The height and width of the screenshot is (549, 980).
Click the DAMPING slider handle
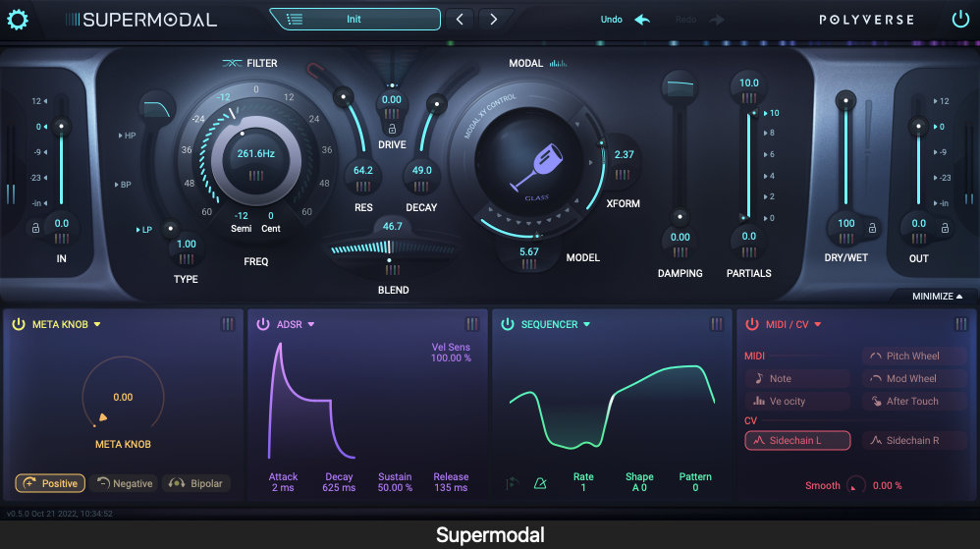680,216
